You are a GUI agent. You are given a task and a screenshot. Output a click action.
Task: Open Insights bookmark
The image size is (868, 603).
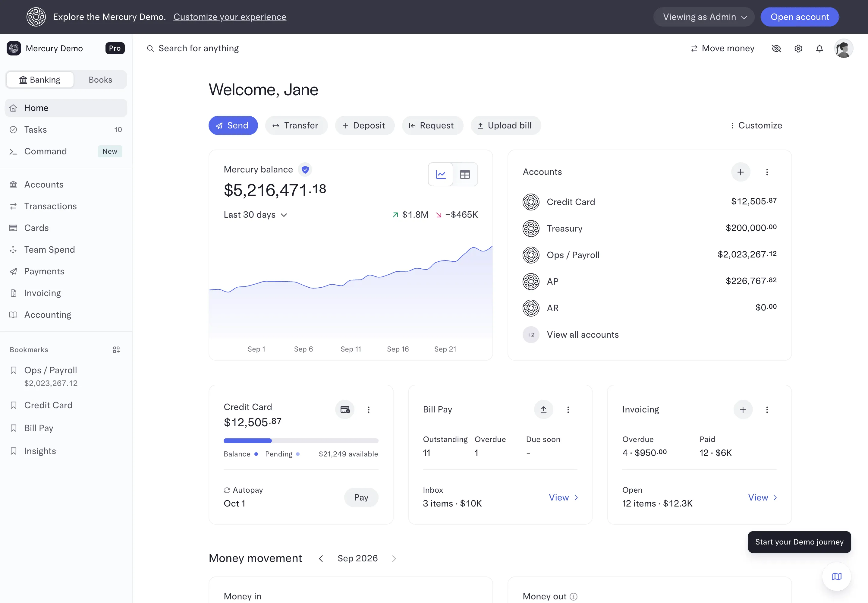point(66,451)
